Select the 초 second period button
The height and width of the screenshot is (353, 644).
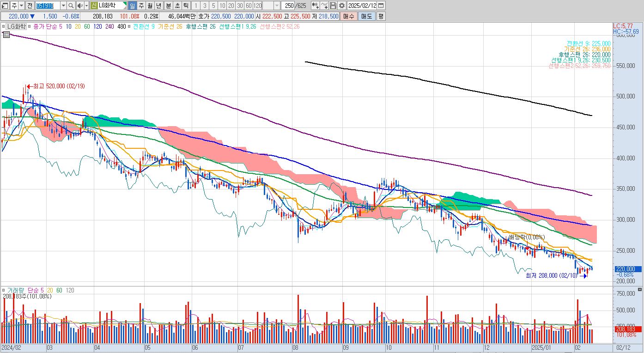coord(177,6)
